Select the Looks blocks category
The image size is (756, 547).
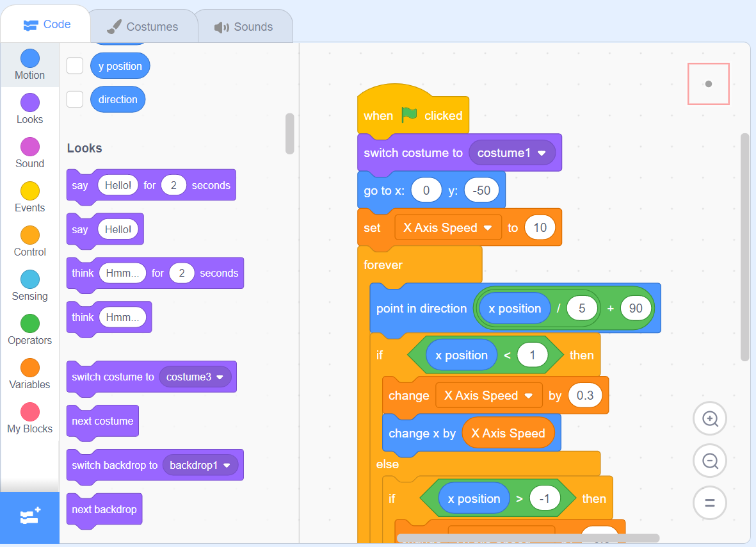click(x=29, y=108)
